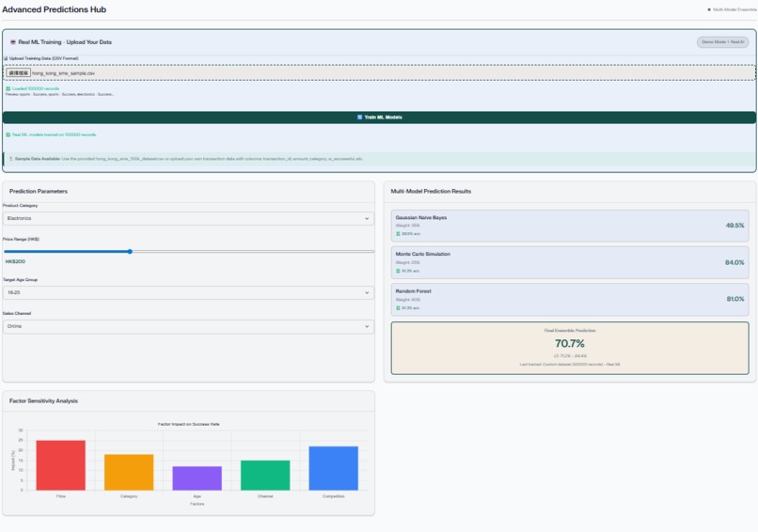The height and width of the screenshot is (532, 758).
Task: Click the blue Competition bar in the chart
Action: (x=334, y=468)
